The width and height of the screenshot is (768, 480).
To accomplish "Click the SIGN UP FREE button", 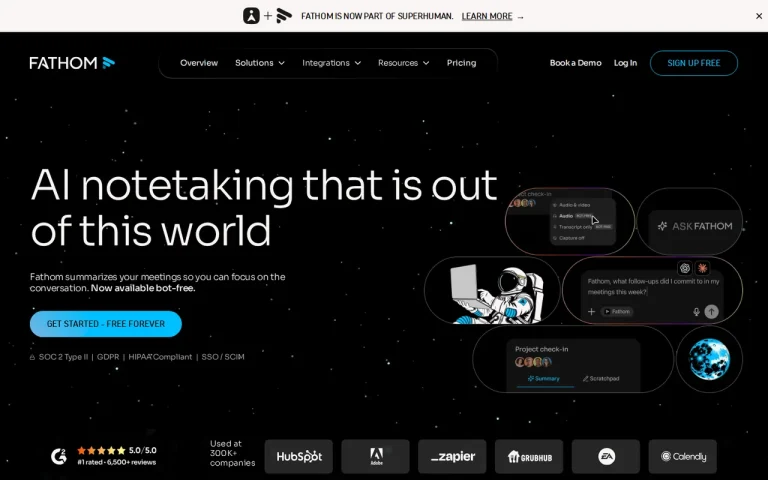I will (x=694, y=63).
